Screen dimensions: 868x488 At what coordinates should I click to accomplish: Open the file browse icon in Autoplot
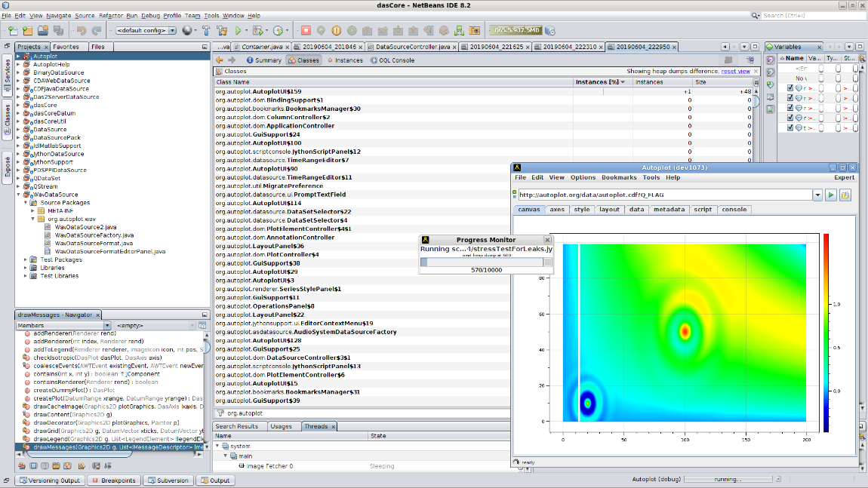tap(845, 195)
